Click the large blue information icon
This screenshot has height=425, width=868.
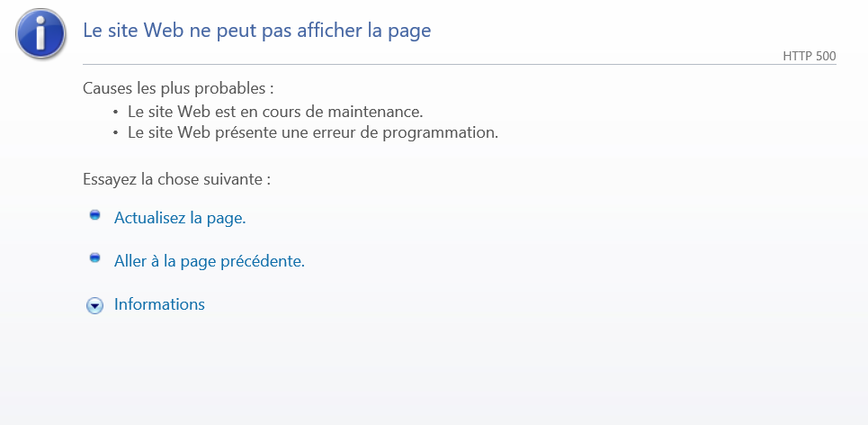pyautogui.click(x=41, y=34)
